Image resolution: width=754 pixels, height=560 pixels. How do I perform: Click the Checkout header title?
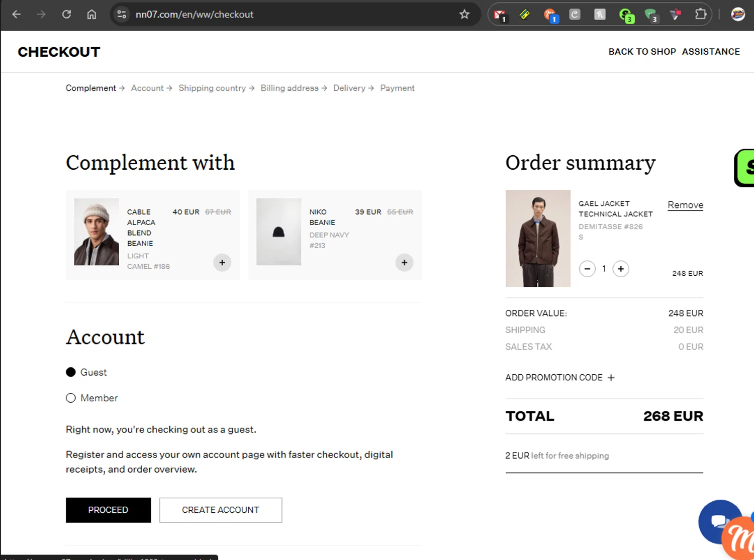[59, 52]
